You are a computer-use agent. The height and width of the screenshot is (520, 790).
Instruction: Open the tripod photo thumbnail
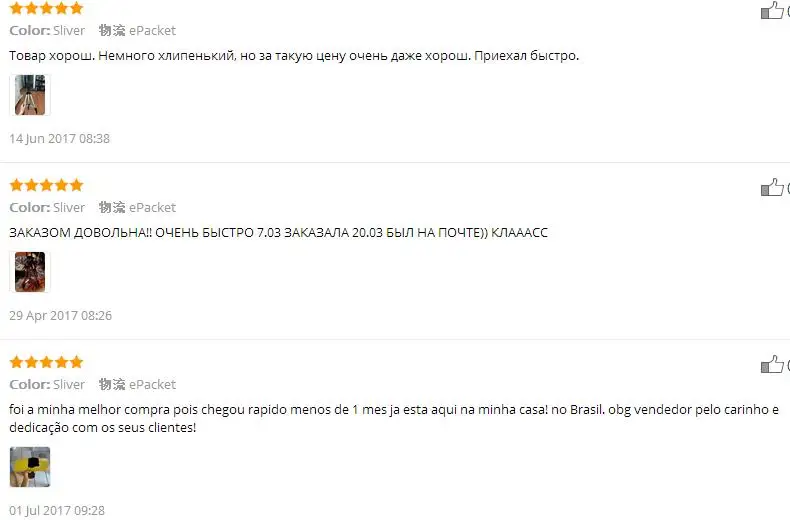click(30, 95)
